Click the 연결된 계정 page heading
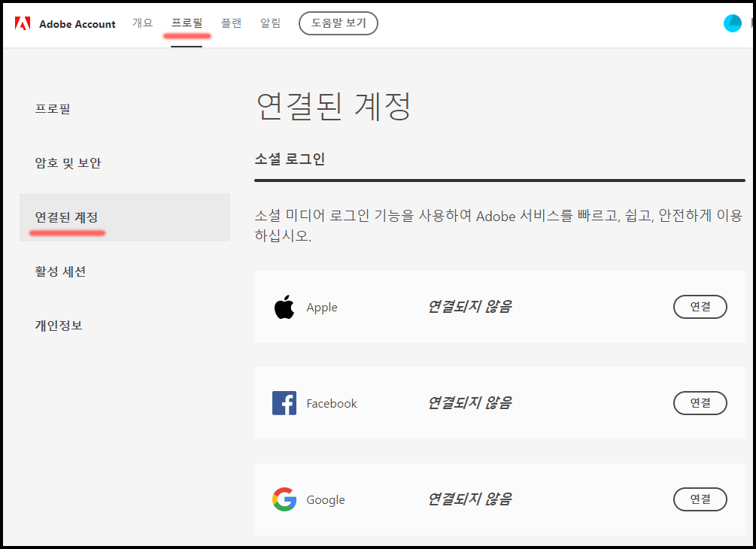Image resolution: width=756 pixels, height=549 pixels. [333, 106]
